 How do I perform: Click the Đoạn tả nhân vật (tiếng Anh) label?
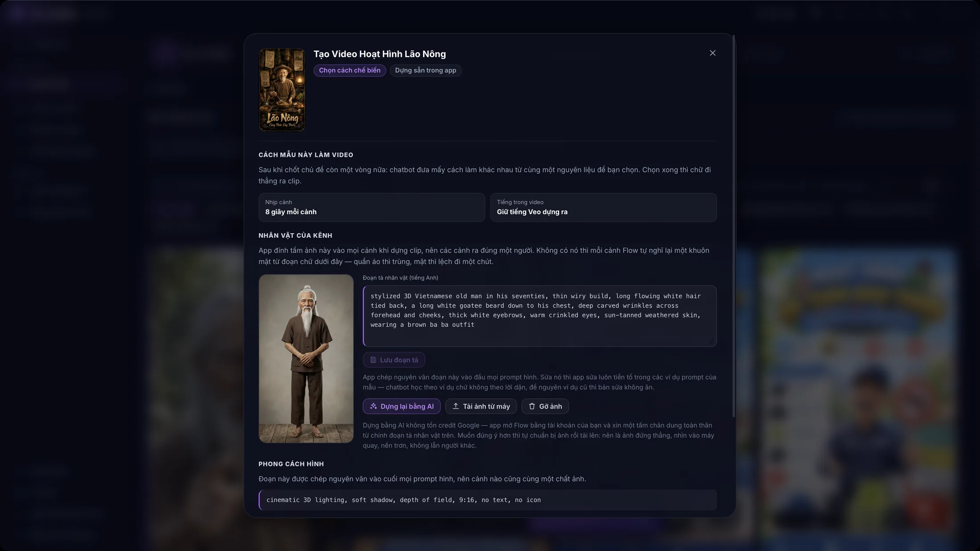[x=400, y=278]
